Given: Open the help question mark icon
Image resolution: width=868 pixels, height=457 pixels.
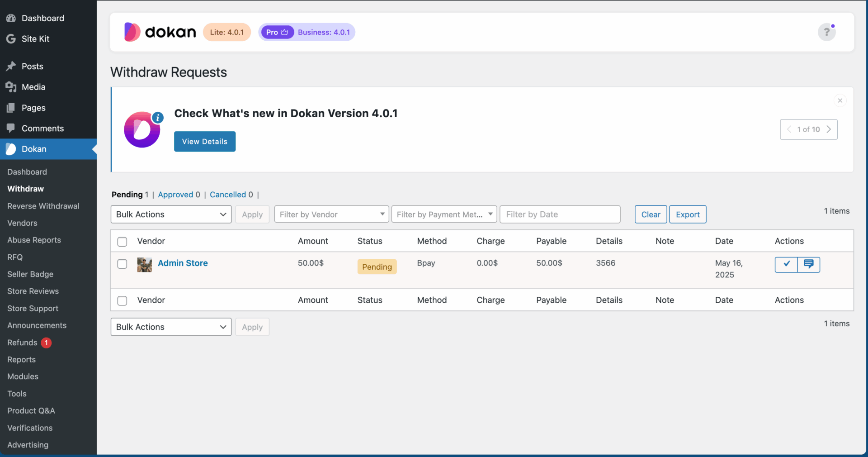Looking at the screenshot, I should click(x=826, y=32).
